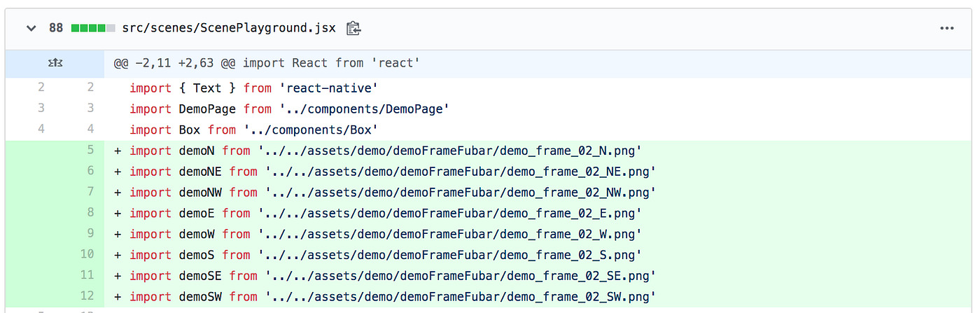The image size is (980, 313).
Task: Collapse the ScenePlayground.jsx file diff
Action: click(x=31, y=29)
